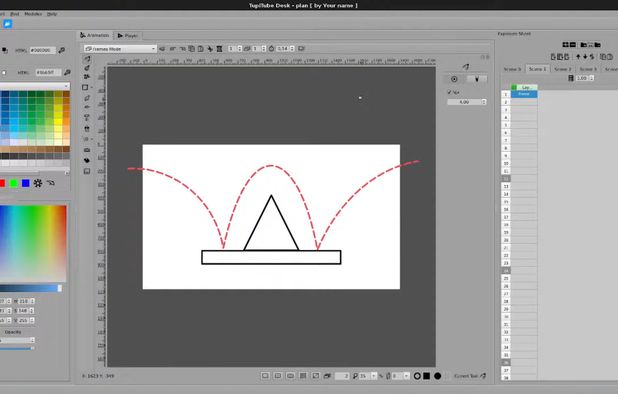The image size is (618, 394).
Task: Click the brush tip icon in tool options
Action: (477, 79)
